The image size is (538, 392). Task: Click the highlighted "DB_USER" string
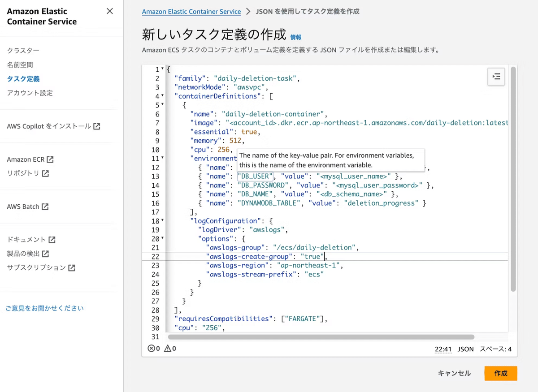click(x=255, y=176)
